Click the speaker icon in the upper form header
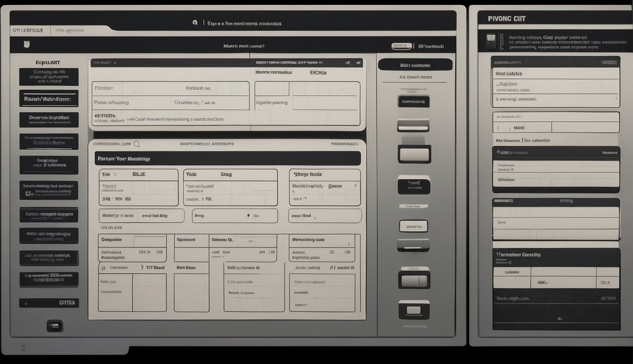This screenshot has width=633, height=364. click(347, 63)
